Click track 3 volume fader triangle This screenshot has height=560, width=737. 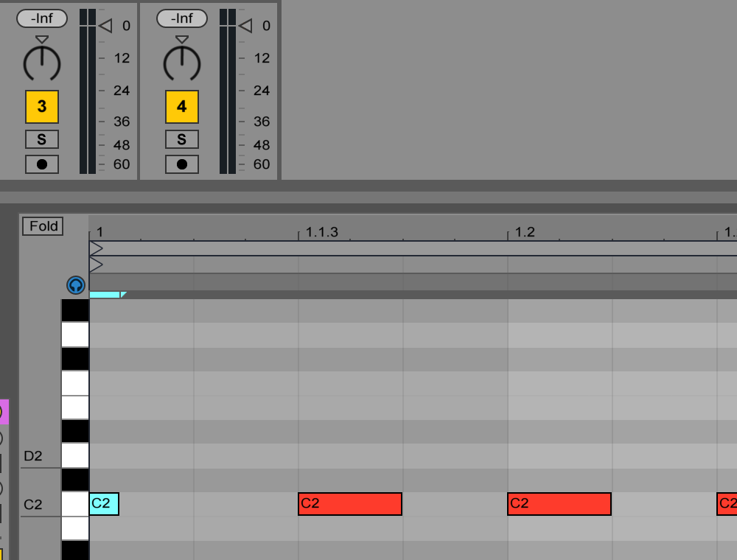[x=105, y=25]
